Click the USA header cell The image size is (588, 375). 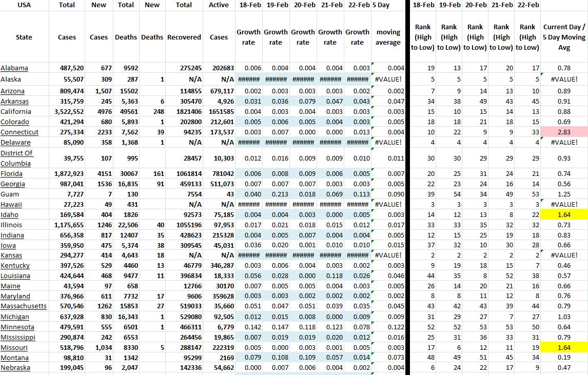(x=24, y=5)
